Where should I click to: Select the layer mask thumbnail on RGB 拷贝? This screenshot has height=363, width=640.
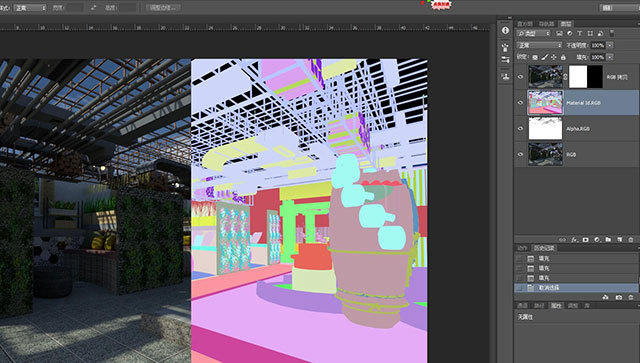(x=586, y=77)
